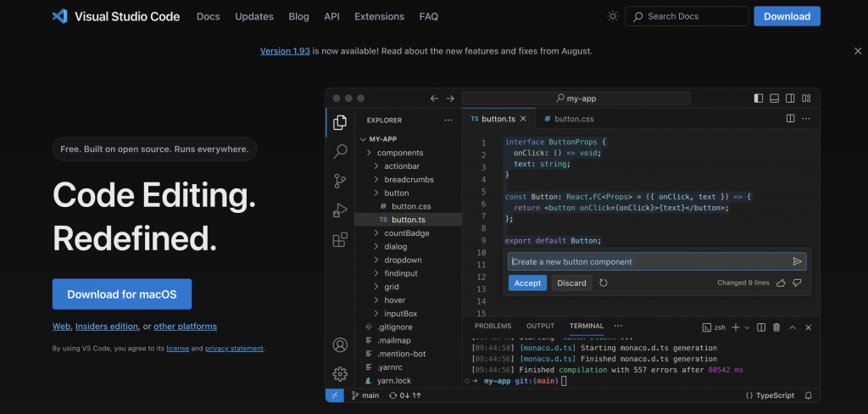Expand the countBadge folder
This screenshot has height=414, width=868.
(376, 233)
